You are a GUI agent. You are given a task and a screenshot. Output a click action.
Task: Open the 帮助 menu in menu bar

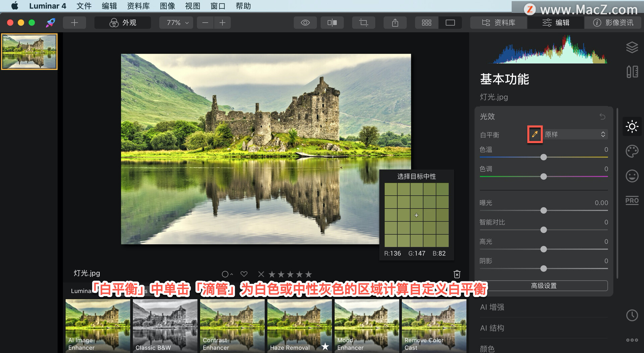[243, 6]
